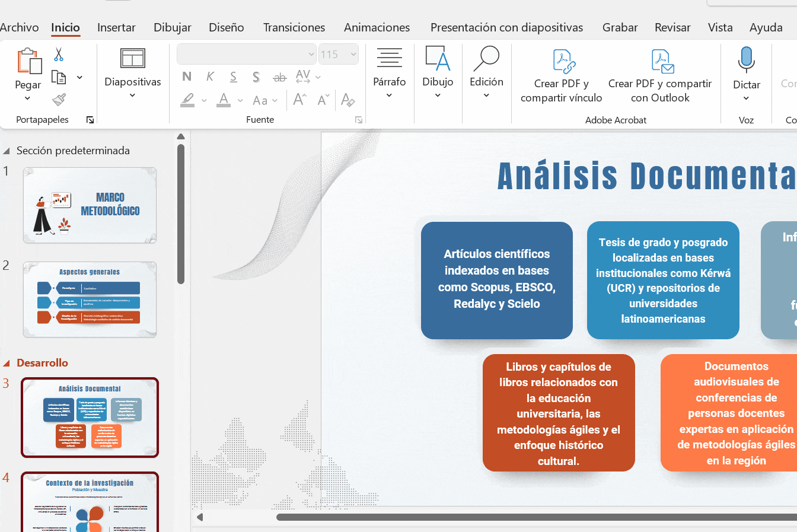The height and width of the screenshot is (532, 797).
Task: Open the font color picker arrow
Action: tap(240, 100)
